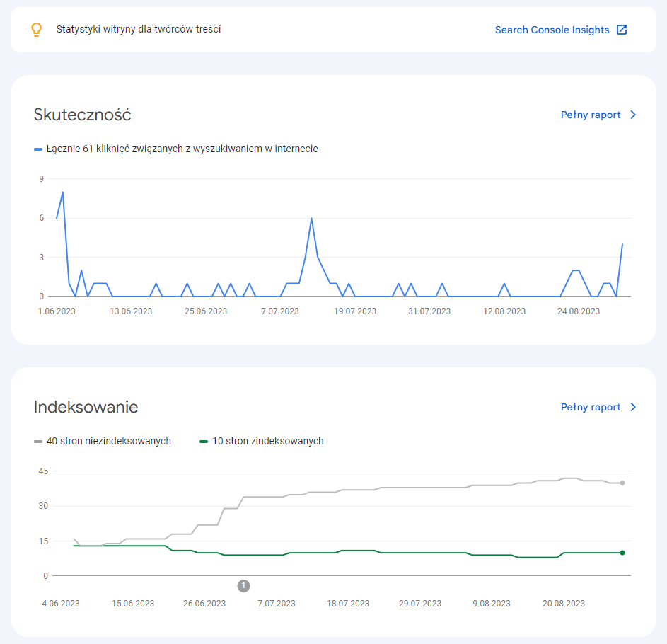Viewport: 667px width, 644px height.
Task: Open Pełny raport for Skuteczność
Action: point(591,115)
